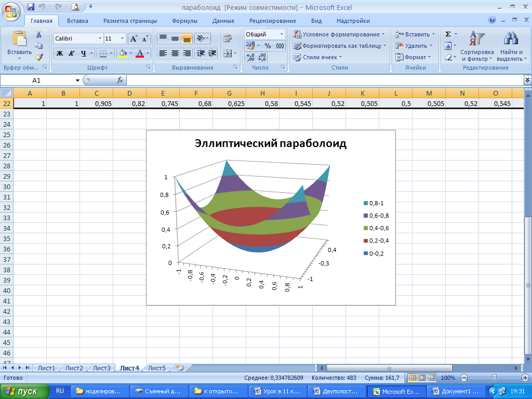Screen dimensions: 532x399
Task: Cut selection with the scissors icon
Action: (x=38, y=34)
